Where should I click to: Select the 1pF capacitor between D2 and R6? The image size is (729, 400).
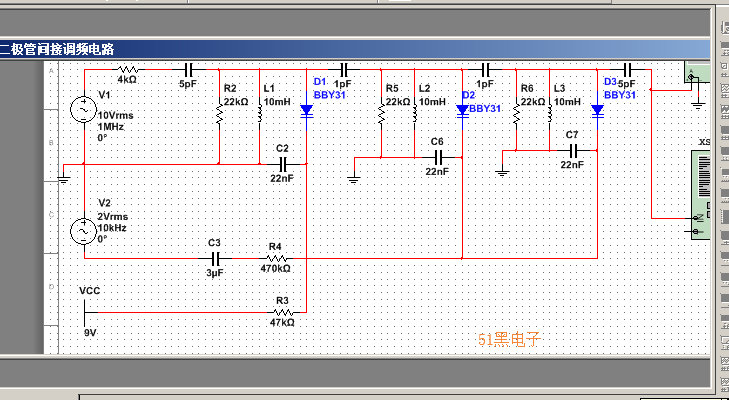[485, 70]
